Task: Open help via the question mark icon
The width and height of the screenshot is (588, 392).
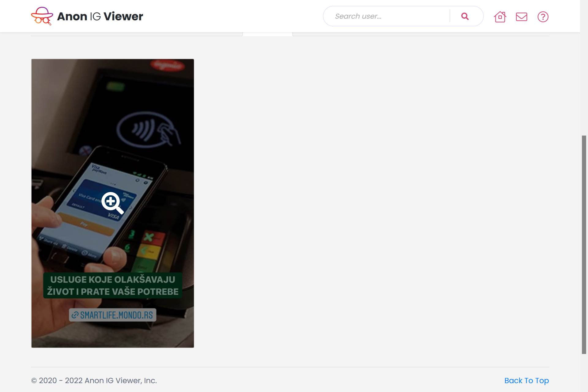Action: [543, 17]
